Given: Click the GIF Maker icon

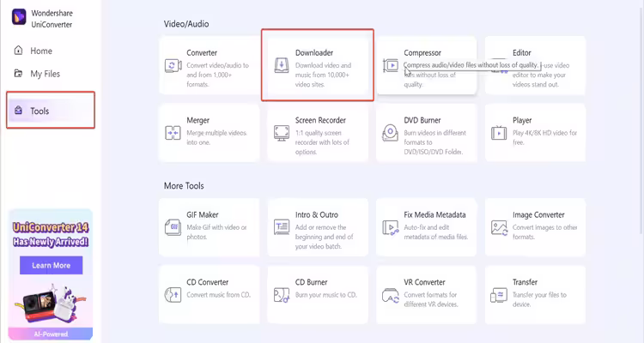Looking at the screenshot, I should (173, 227).
